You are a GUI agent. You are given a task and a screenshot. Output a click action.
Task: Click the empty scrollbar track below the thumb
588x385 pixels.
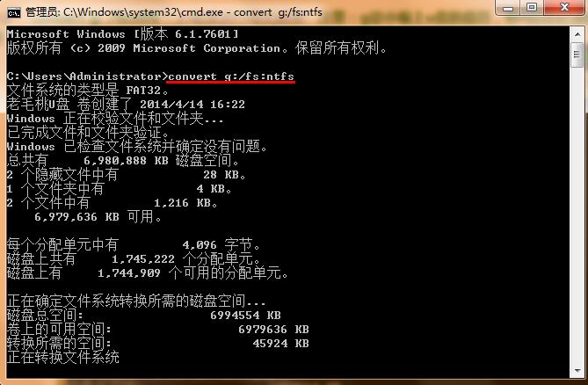click(x=577, y=215)
